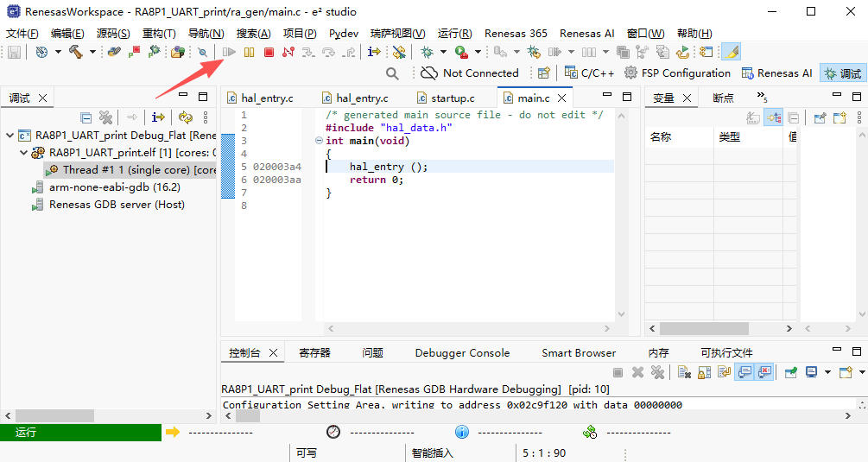Screen dimensions: 868x462
Task: Open the Renesas 365 menu
Action: pyautogui.click(x=516, y=33)
